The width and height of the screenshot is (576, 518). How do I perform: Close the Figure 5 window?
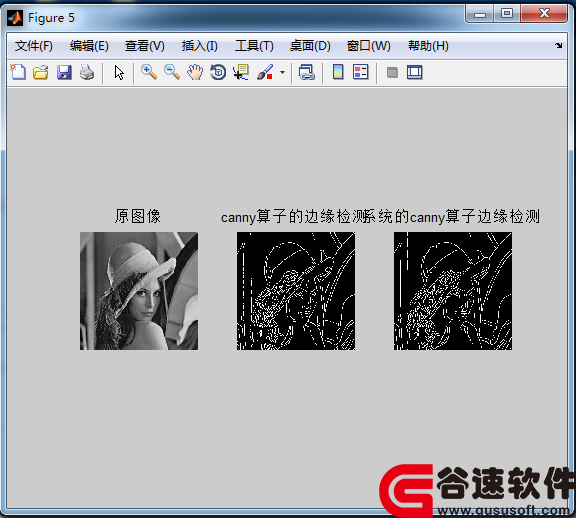tap(544, 14)
